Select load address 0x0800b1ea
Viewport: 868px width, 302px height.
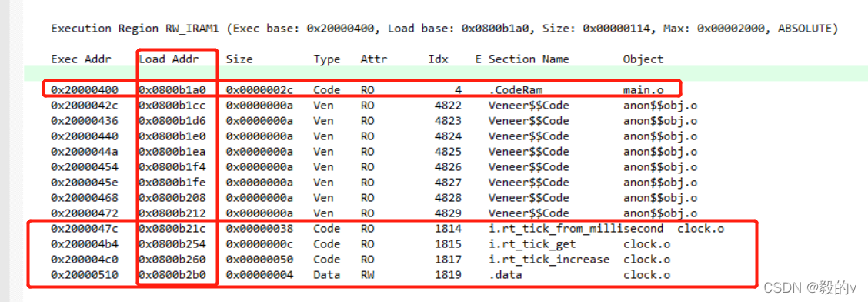172,151
